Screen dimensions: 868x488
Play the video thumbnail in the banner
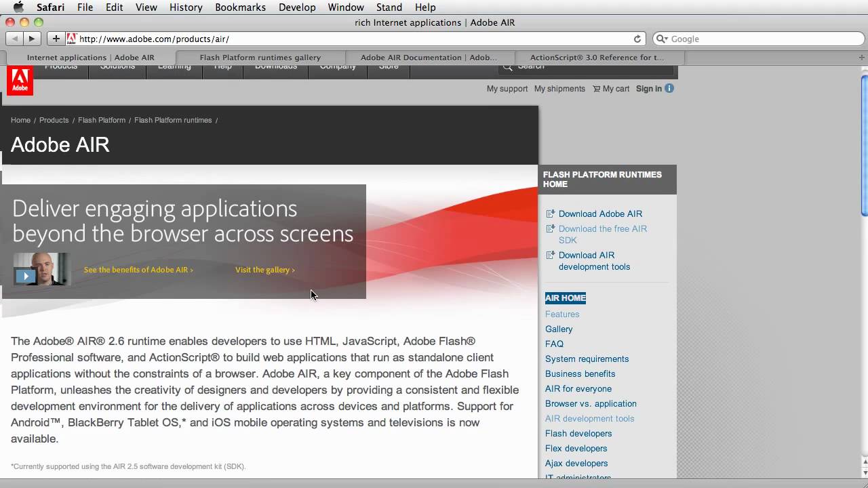coord(26,276)
